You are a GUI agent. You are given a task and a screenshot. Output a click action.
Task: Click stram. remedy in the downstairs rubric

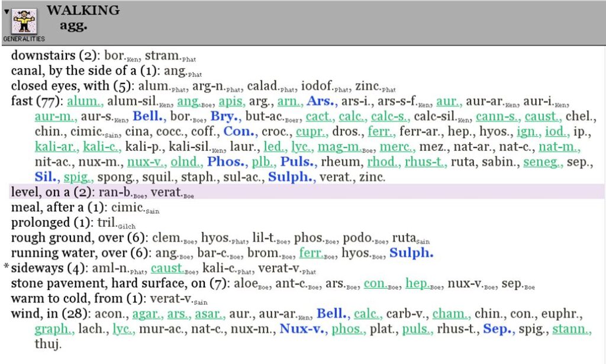[x=162, y=56]
